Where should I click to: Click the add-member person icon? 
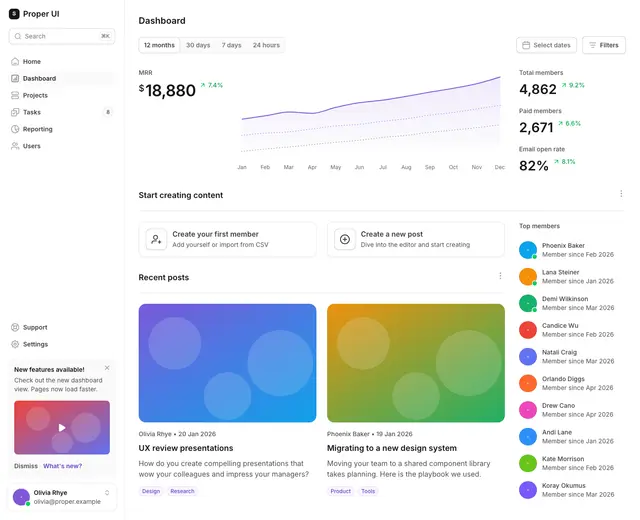click(x=156, y=239)
